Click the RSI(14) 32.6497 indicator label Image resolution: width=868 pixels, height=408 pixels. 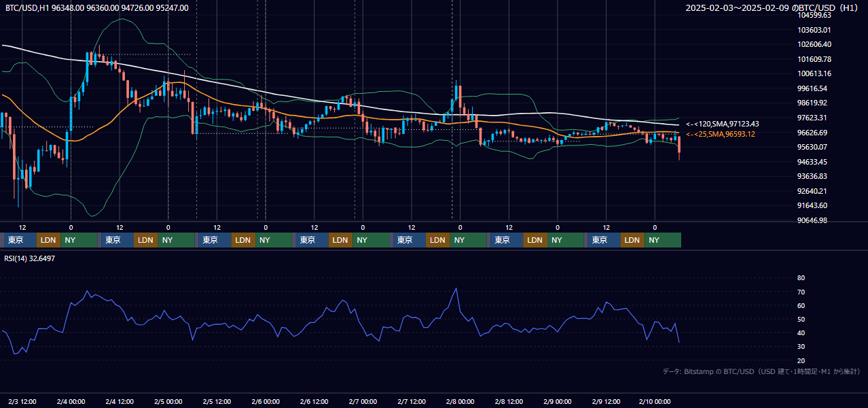tap(30, 258)
